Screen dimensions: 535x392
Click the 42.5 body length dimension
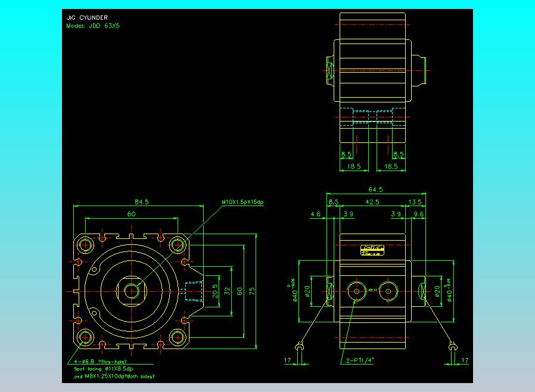(x=372, y=201)
